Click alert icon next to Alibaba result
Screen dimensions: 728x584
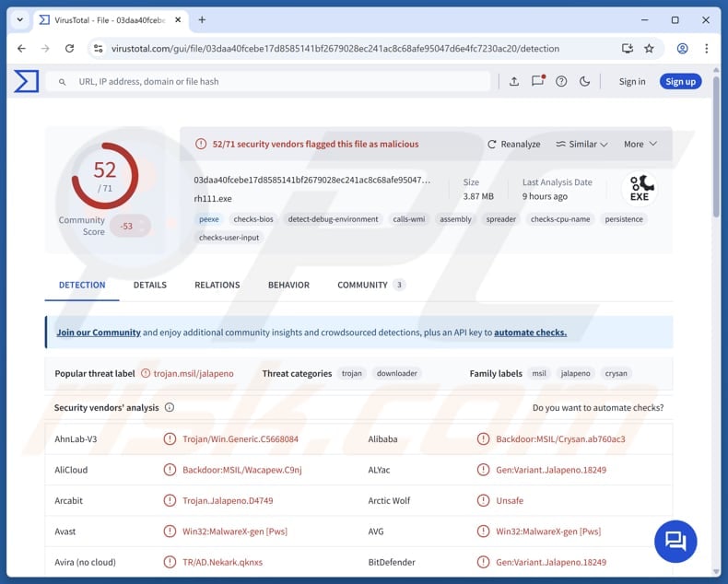pyautogui.click(x=483, y=438)
